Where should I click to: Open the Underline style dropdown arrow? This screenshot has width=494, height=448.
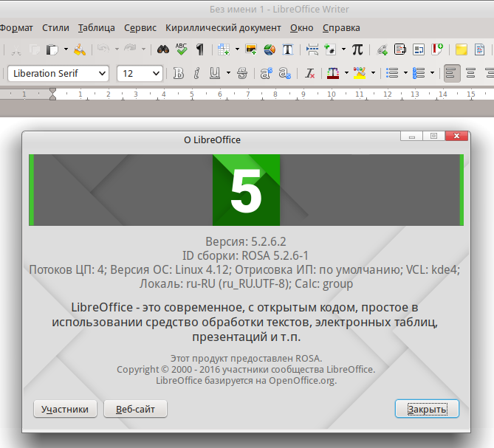(228, 73)
